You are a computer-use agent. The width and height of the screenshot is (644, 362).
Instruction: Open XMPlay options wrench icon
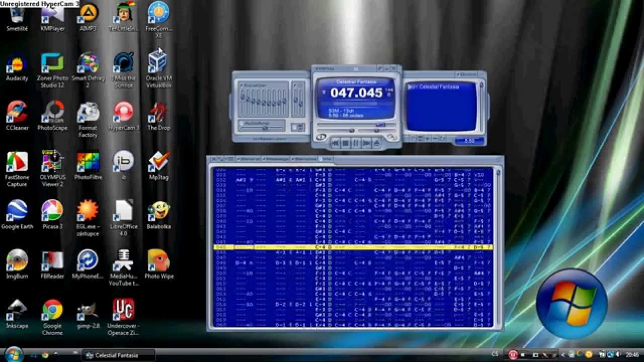380,69
